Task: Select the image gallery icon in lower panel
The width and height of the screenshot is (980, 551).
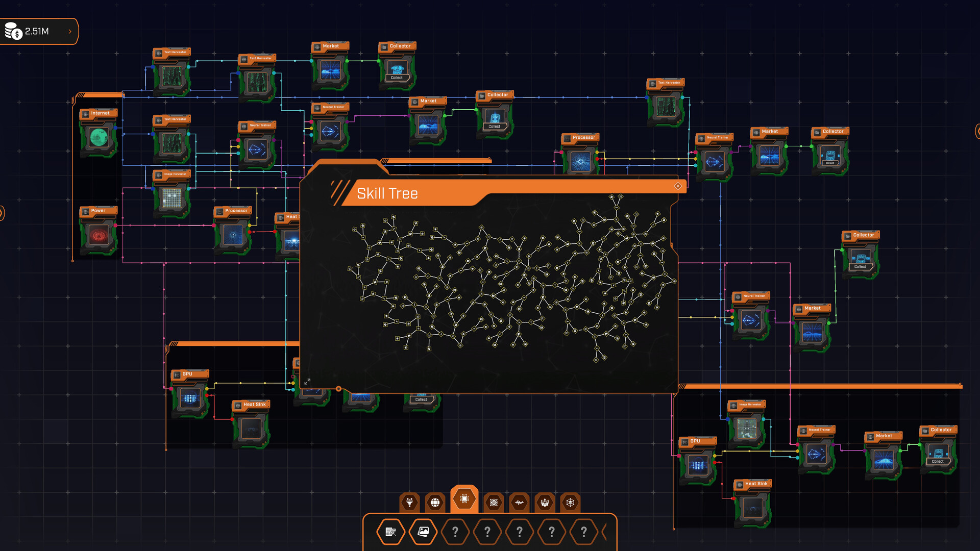Action: point(423,532)
